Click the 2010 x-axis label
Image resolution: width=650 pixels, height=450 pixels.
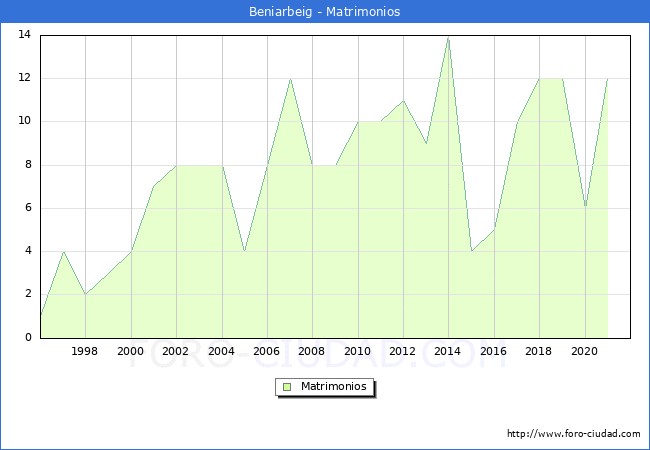(x=357, y=351)
